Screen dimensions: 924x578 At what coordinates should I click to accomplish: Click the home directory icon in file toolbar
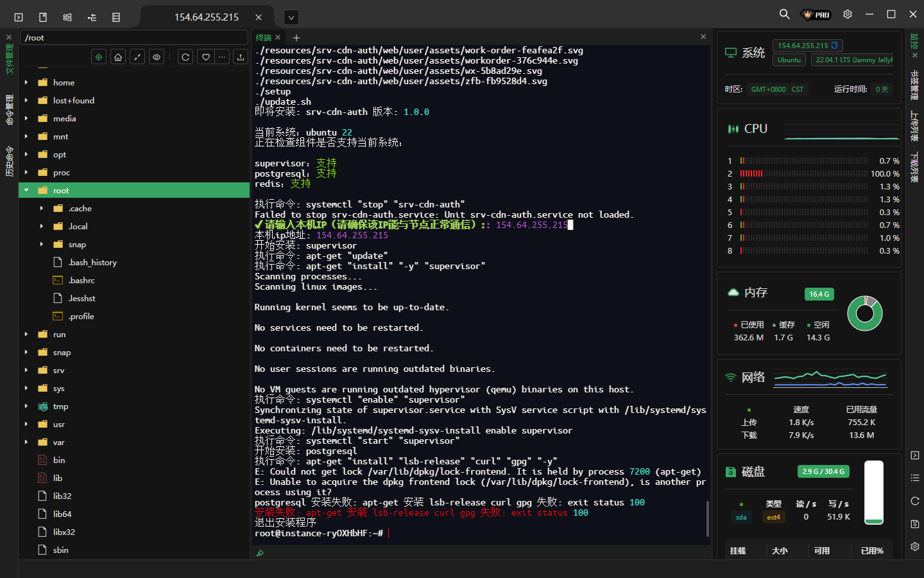[118, 57]
